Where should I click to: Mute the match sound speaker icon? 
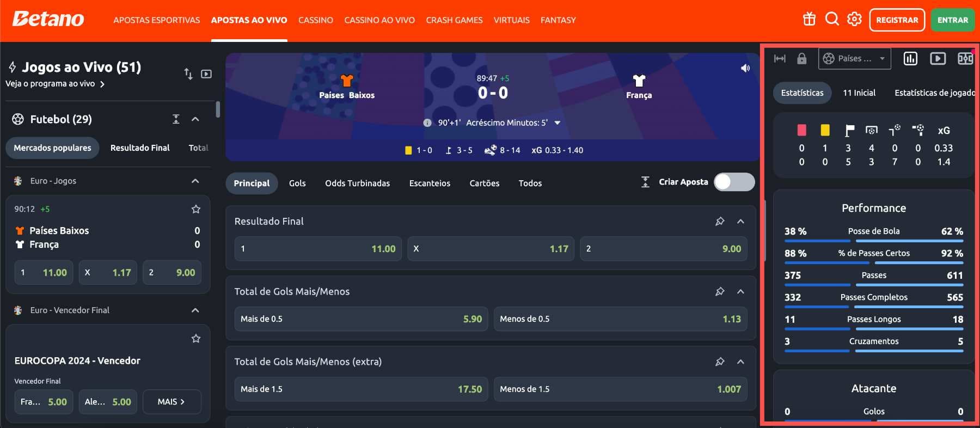(745, 68)
